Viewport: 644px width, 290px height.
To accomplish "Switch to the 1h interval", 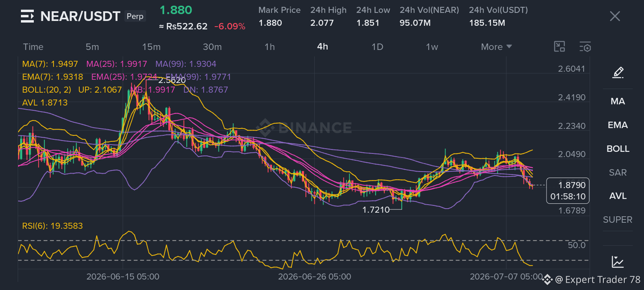I will (270, 47).
